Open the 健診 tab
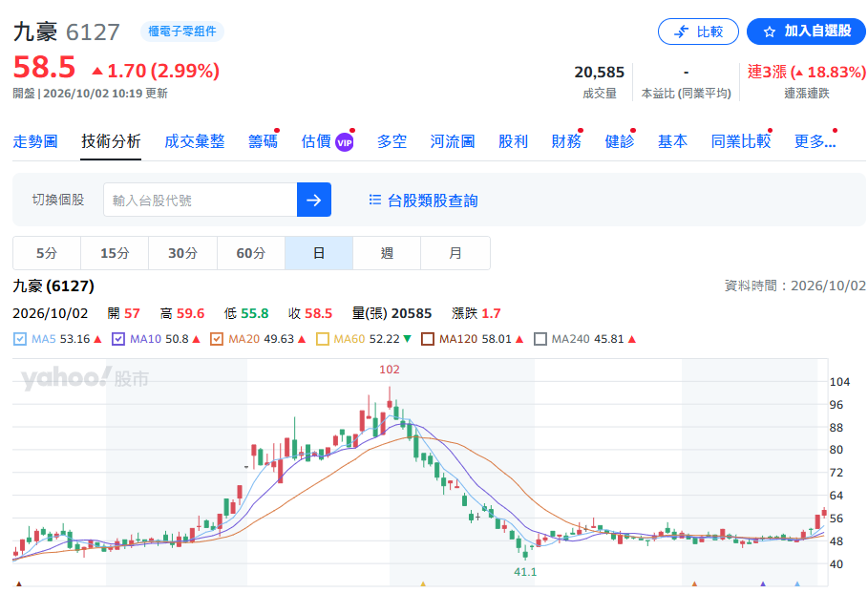The image size is (868, 593). [x=620, y=141]
